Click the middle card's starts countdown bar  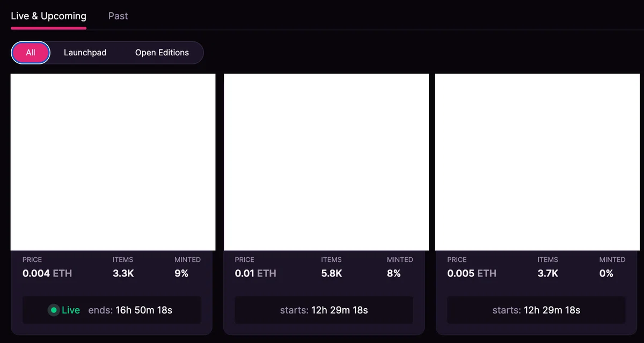324,310
